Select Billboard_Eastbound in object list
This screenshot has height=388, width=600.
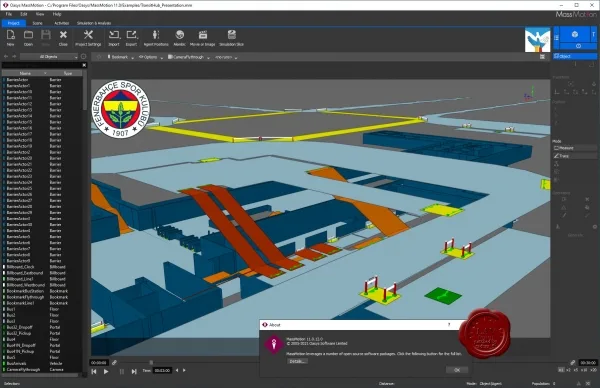pyautogui.click(x=42, y=273)
